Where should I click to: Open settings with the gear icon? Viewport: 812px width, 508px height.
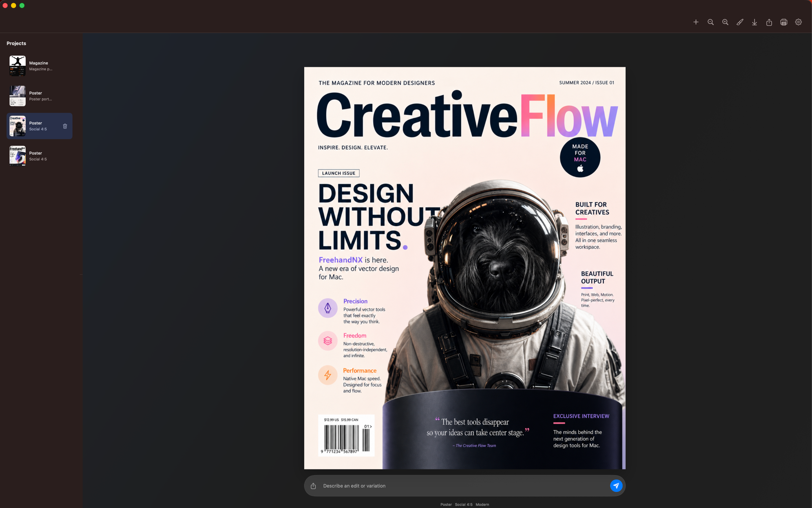798,22
